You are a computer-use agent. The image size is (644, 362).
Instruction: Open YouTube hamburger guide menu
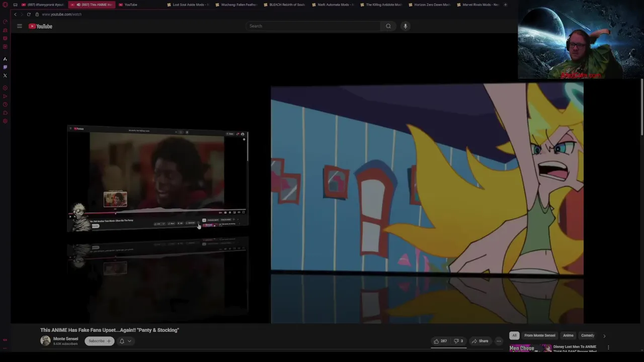pos(20,26)
